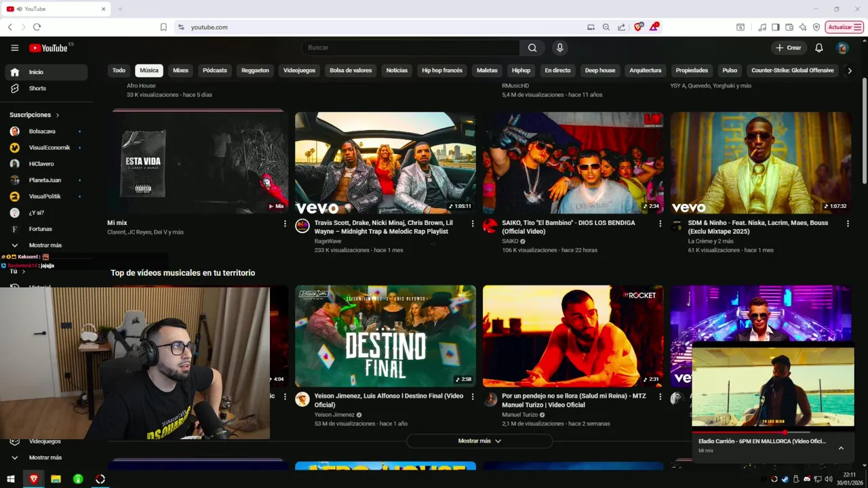Open the VisualEconomik subscription channel
The height and width of the screenshot is (488, 868).
tap(46, 147)
